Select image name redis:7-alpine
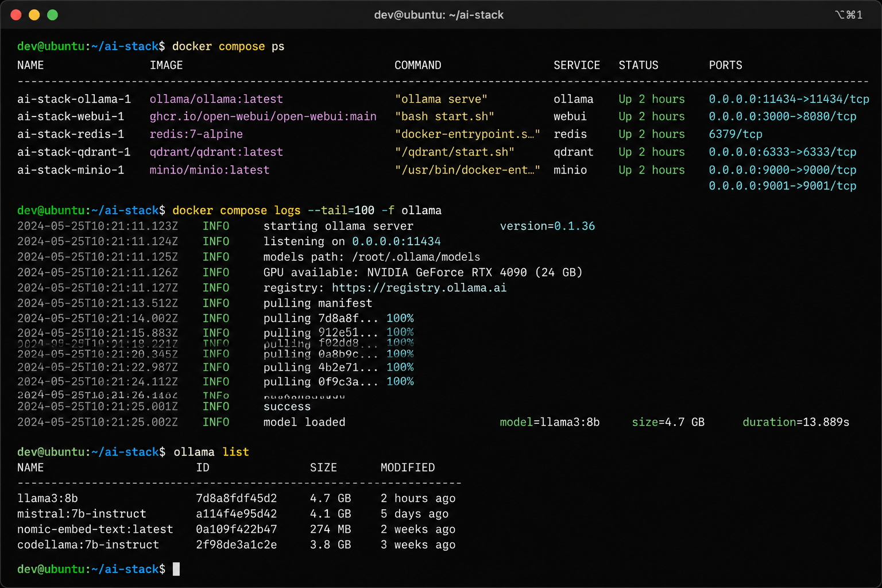 [196, 134]
